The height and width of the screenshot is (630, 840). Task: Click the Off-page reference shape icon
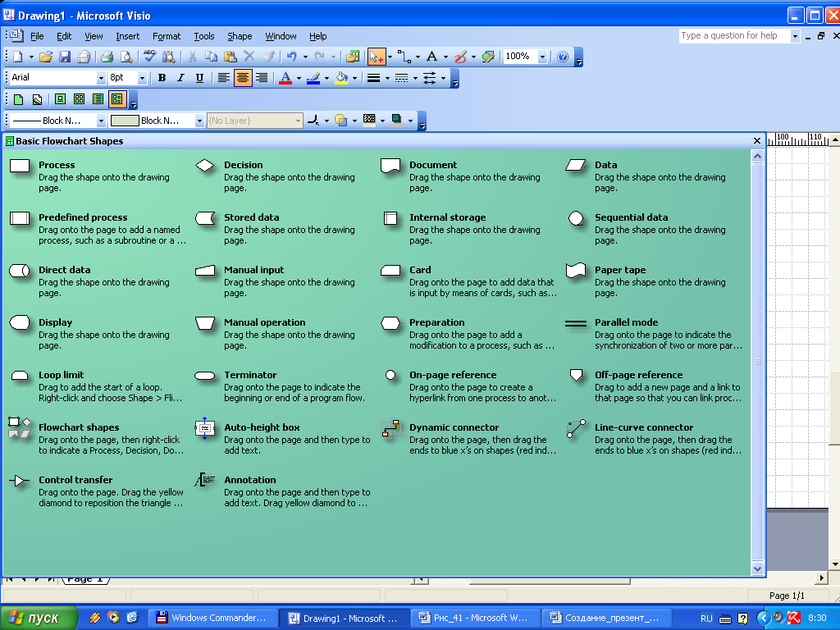576,375
